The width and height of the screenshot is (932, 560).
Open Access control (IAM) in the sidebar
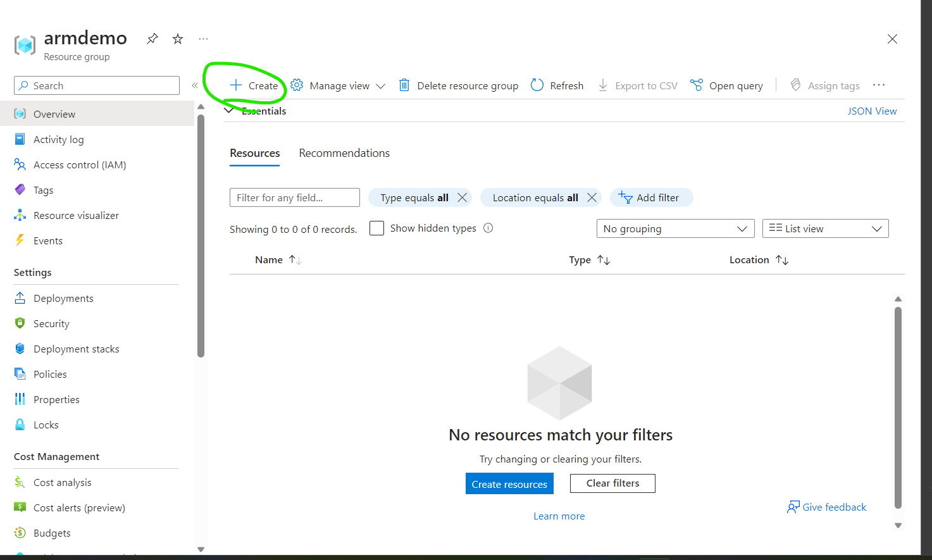(80, 165)
